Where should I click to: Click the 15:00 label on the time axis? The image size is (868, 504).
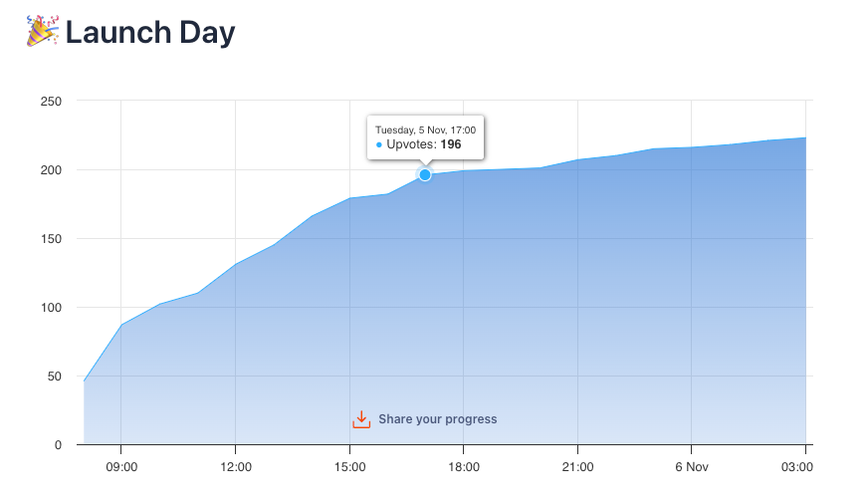coord(349,466)
